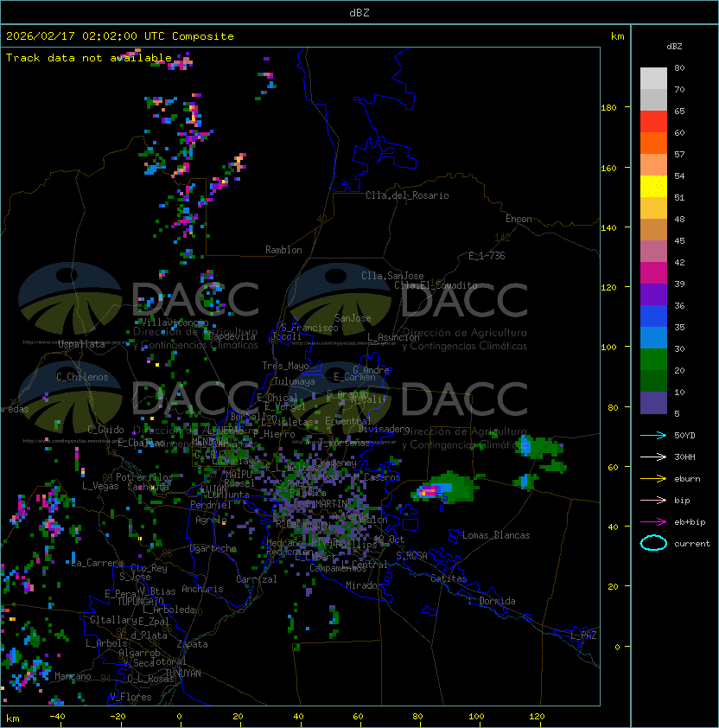Image resolution: width=719 pixels, height=728 pixels.
Task: Click the 120 km tick on horizontal axis
Action: click(537, 717)
